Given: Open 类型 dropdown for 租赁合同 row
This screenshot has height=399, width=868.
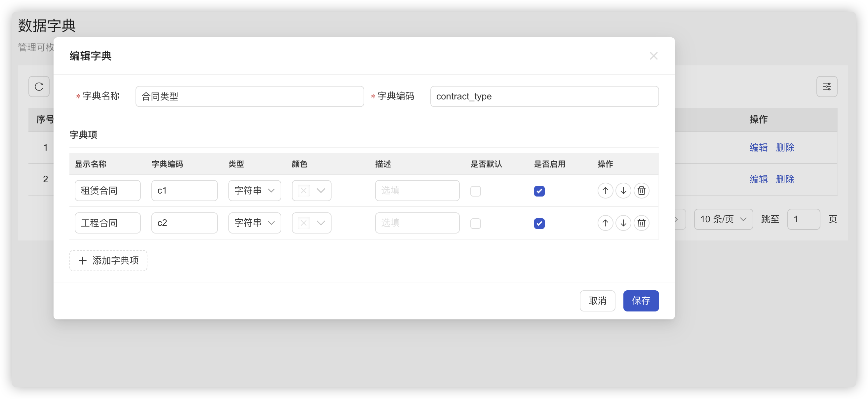Looking at the screenshot, I should coord(255,191).
